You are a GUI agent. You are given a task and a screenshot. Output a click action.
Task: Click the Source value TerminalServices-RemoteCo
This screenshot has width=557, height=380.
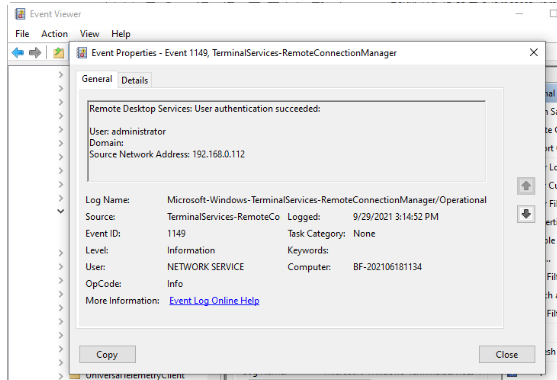(223, 217)
